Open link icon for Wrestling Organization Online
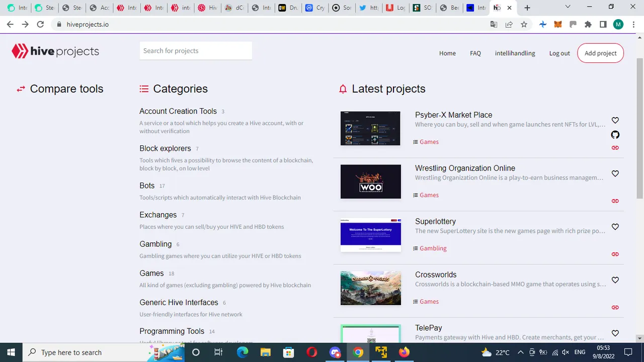 [615, 201]
